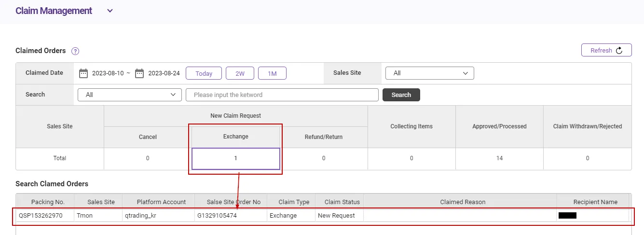Open the Search category All dropdown
Image resolution: width=644 pixels, height=235 pixels.
tap(129, 95)
